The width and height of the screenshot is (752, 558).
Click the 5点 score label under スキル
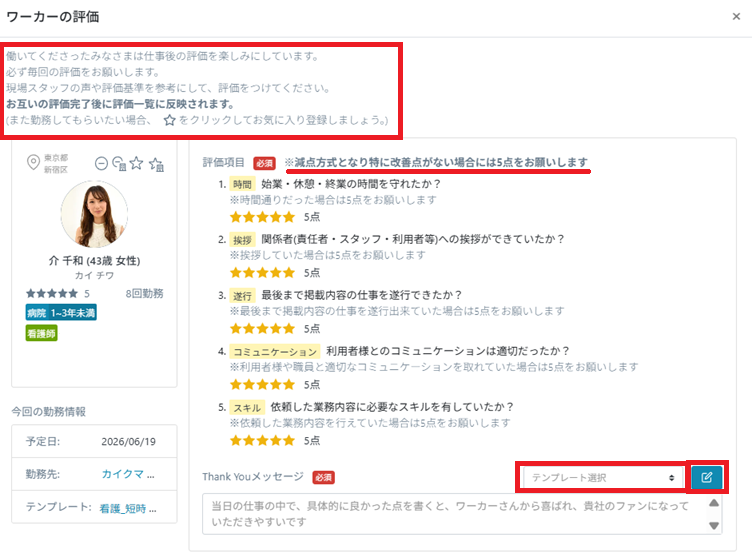click(x=312, y=440)
